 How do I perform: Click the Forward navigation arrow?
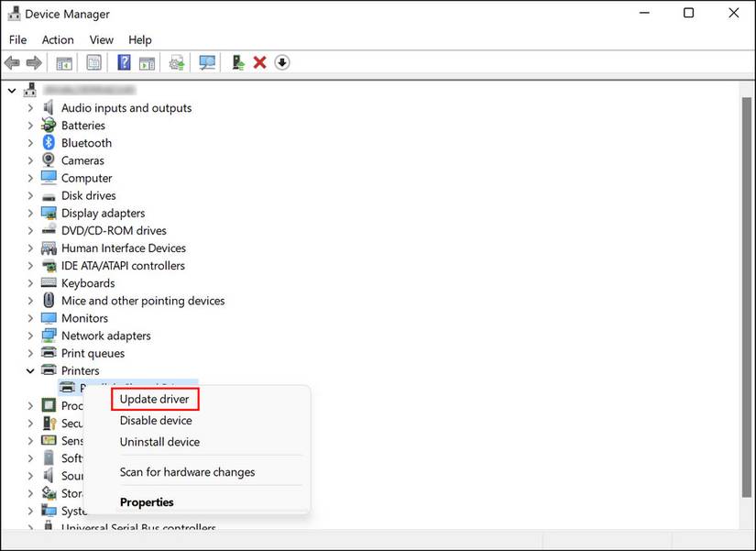click(x=34, y=61)
